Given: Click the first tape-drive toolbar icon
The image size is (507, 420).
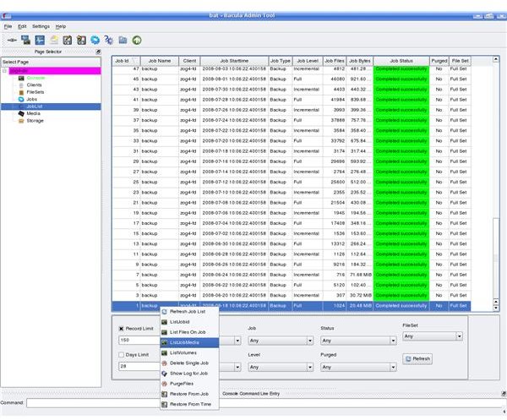Looking at the screenshot, I should [x=68, y=40].
